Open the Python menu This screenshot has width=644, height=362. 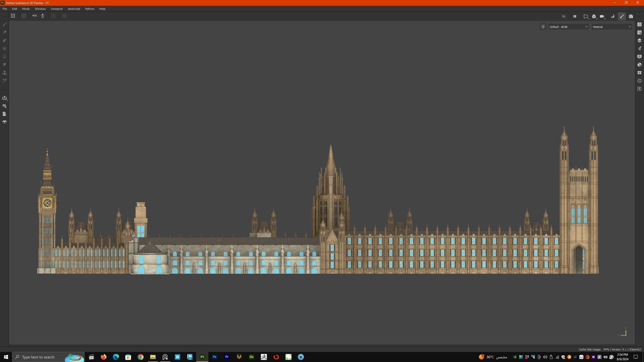(90, 9)
